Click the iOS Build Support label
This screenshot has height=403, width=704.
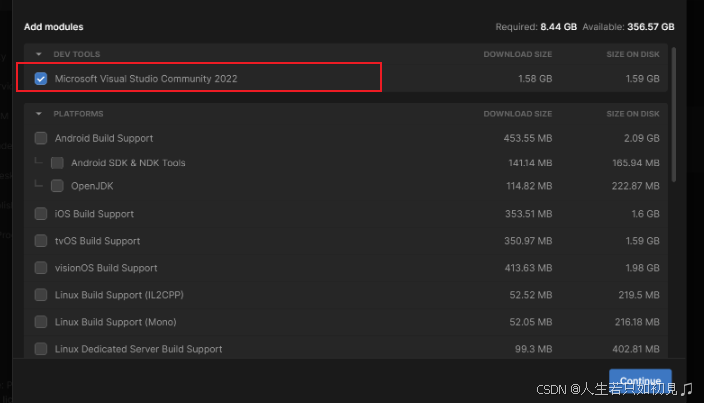click(94, 214)
